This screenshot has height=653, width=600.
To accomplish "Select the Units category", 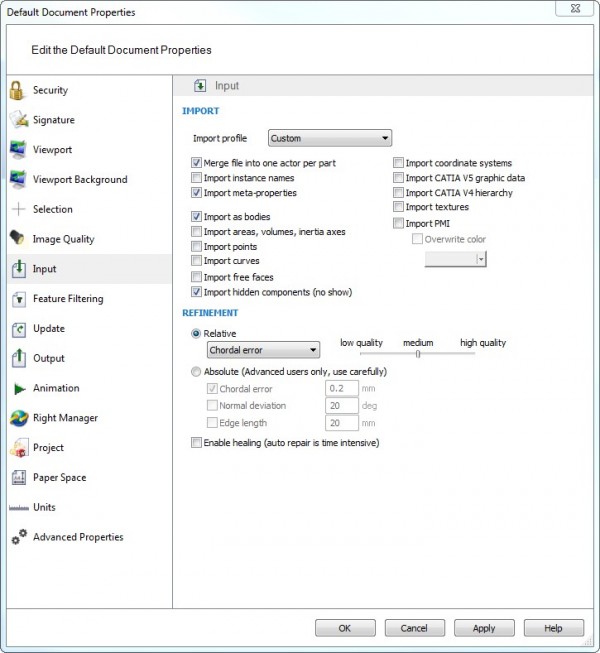I will [x=89, y=507].
